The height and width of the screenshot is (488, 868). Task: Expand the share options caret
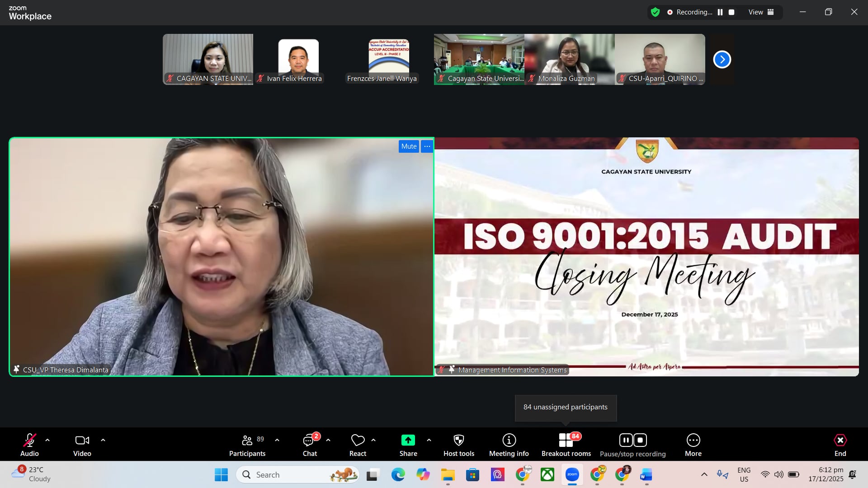[429, 440]
